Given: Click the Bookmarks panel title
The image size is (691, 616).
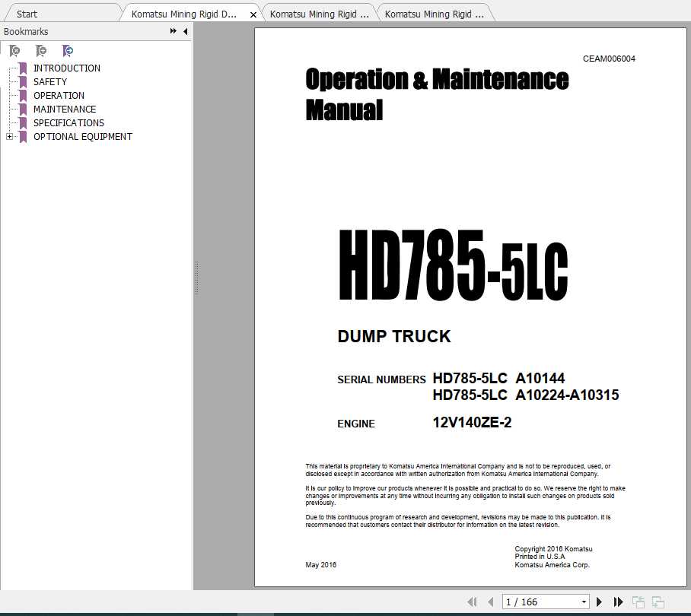Looking at the screenshot, I should (x=26, y=32).
